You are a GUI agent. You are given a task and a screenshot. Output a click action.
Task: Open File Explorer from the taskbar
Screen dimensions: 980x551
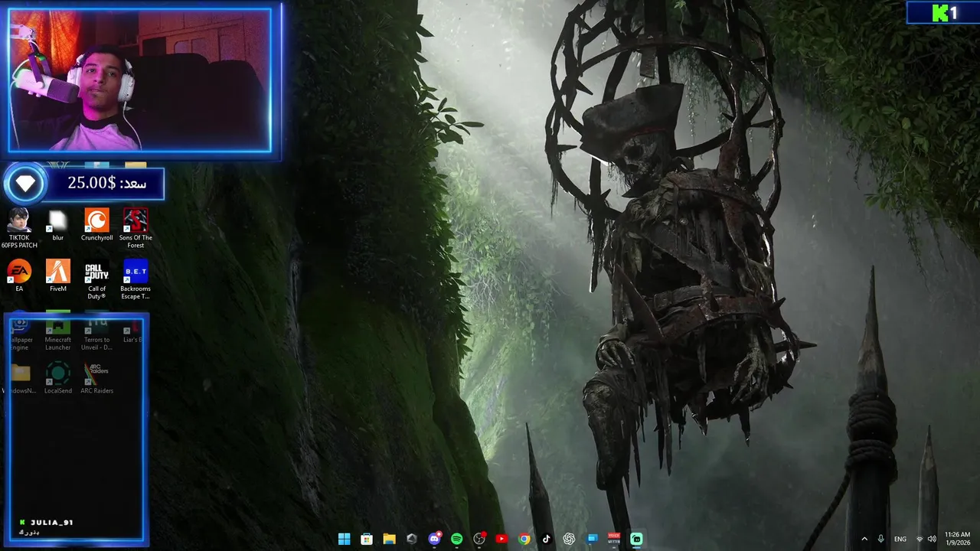click(389, 539)
